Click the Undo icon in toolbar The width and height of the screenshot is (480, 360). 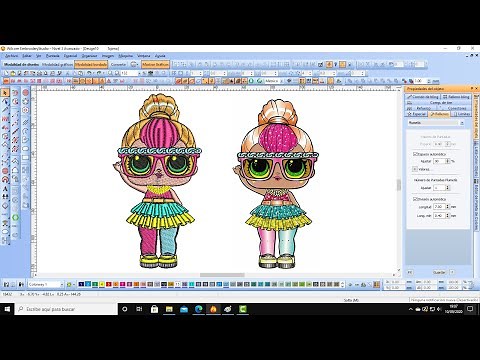click(89, 73)
